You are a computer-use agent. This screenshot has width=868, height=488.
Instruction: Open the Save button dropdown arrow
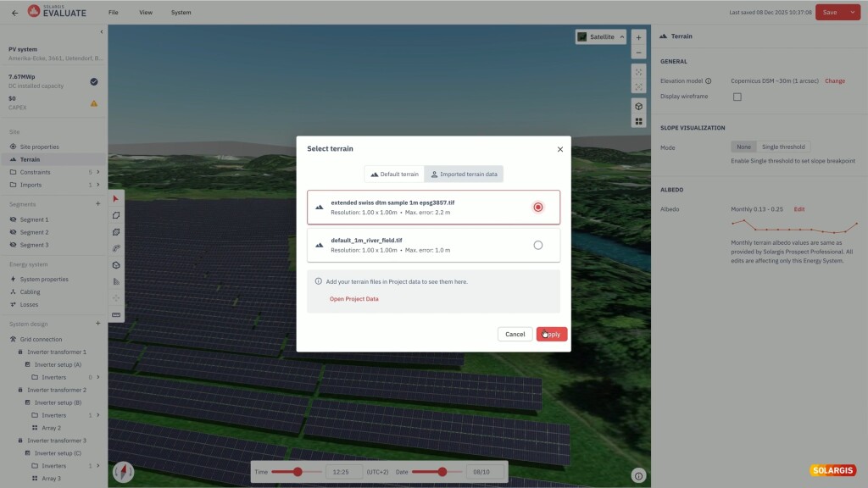tap(852, 13)
